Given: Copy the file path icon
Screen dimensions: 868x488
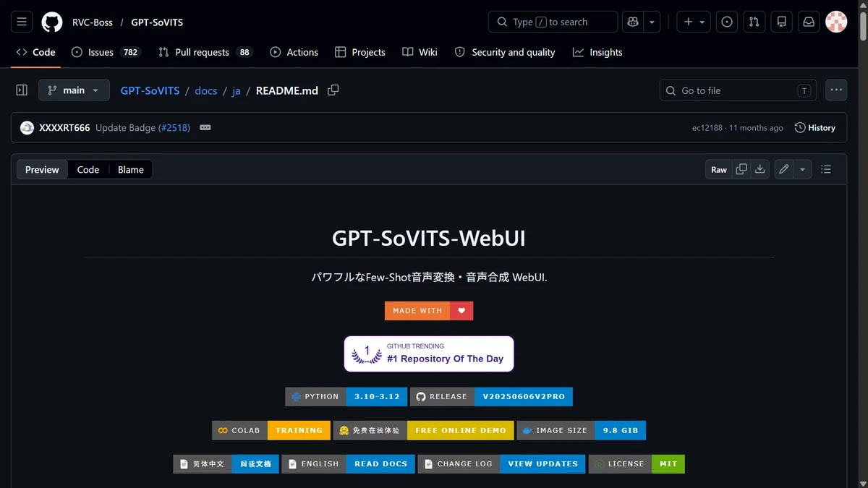Looking at the screenshot, I should 333,90.
